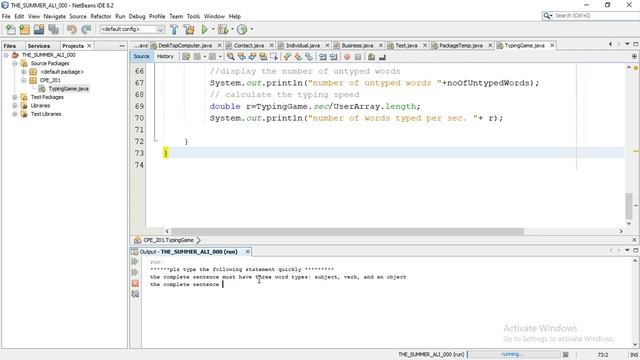
Task: Click the red Start Macro Recording icon
Action: pyautogui.click(x=347, y=57)
